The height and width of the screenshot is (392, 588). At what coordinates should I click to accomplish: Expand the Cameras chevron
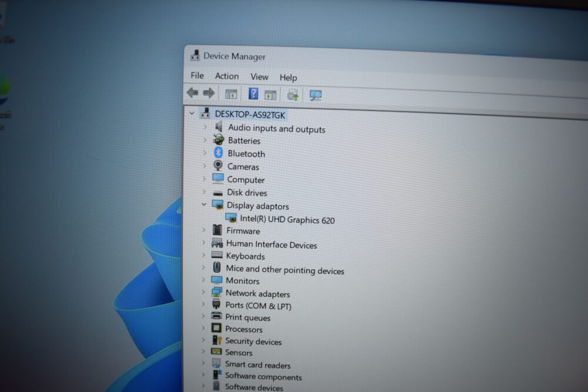205,166
